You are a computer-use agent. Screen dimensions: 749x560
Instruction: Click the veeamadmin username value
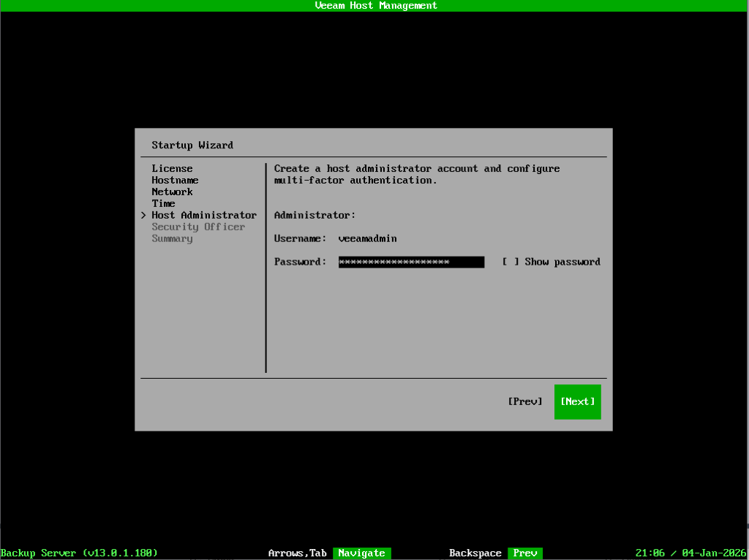point(367,238)
